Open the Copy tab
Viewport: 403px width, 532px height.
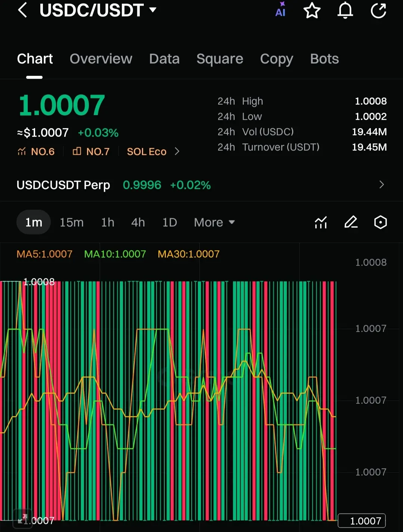click(x=276, y=59)
